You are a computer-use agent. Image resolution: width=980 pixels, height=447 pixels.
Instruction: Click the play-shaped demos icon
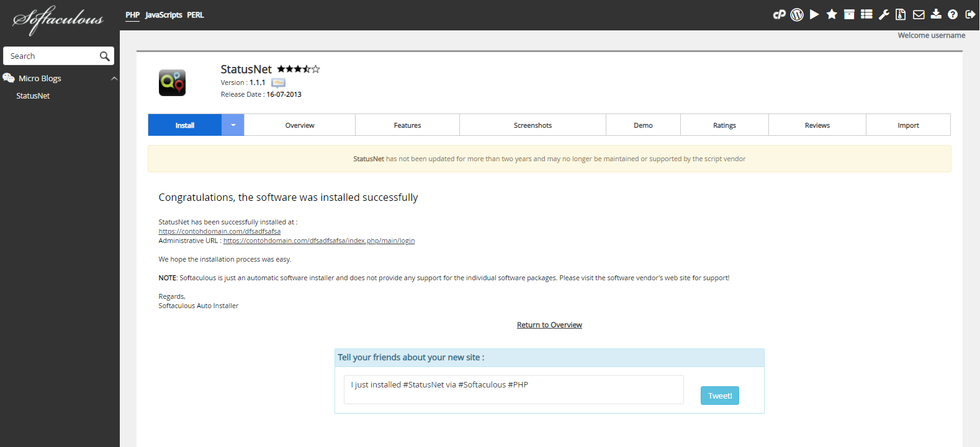point(814,14)
